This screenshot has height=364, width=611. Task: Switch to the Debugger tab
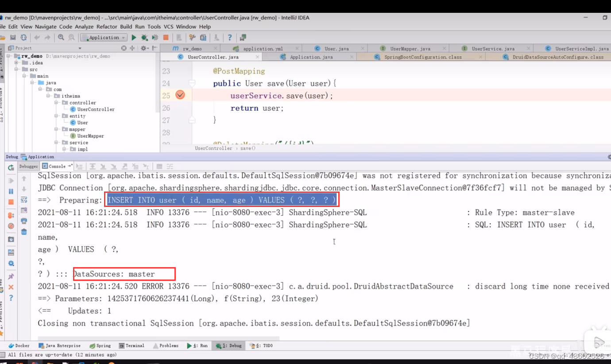pos(28,166)
